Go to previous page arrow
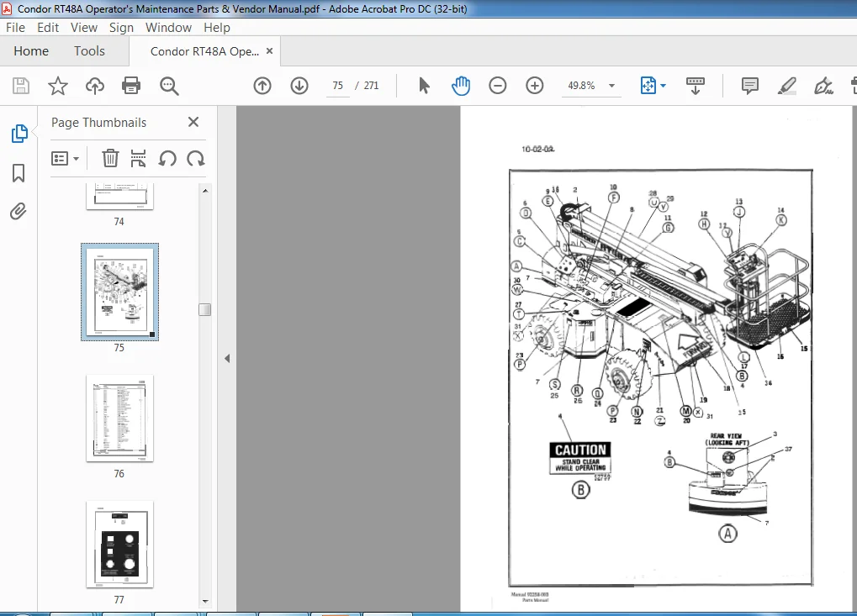 262,86
